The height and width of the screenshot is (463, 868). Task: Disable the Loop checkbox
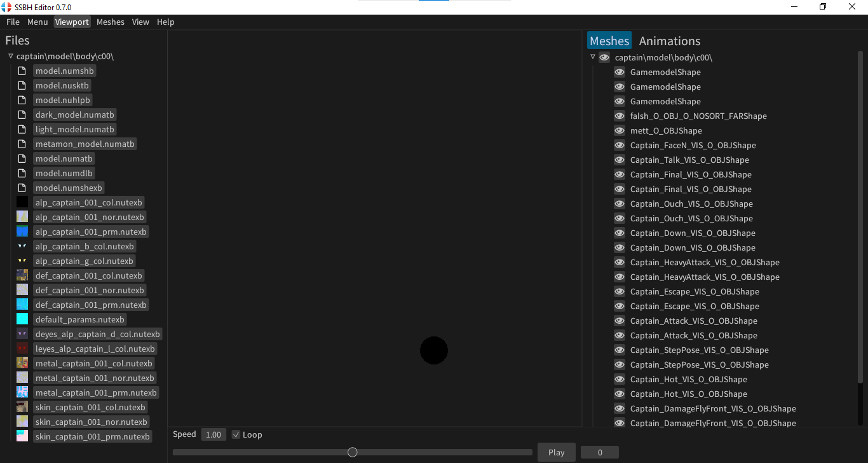click(236, 434)
